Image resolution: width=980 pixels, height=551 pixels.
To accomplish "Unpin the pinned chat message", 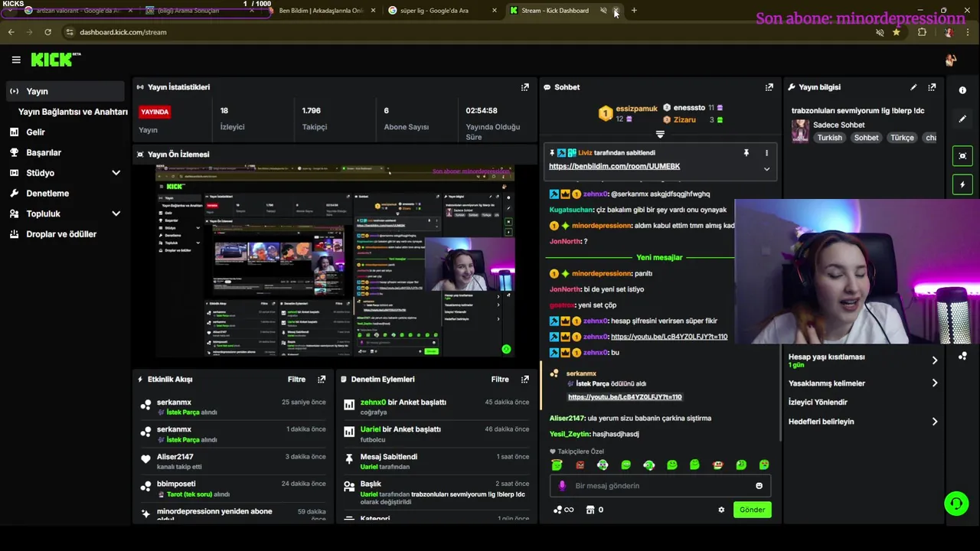I will 746,153.
